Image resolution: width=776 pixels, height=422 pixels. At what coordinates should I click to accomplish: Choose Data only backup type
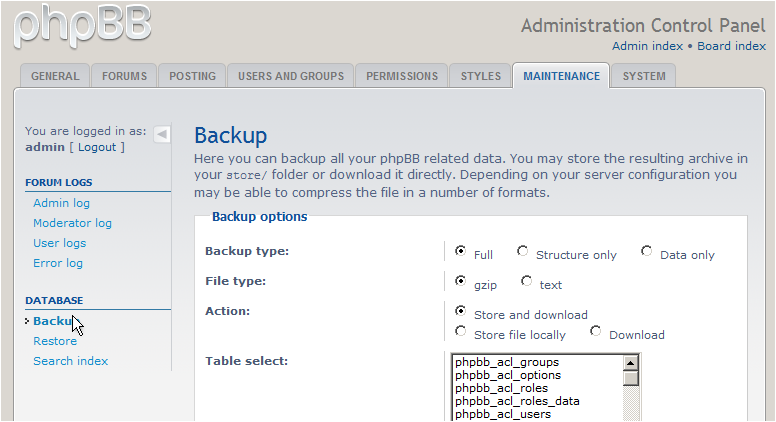tap(646, 251)
